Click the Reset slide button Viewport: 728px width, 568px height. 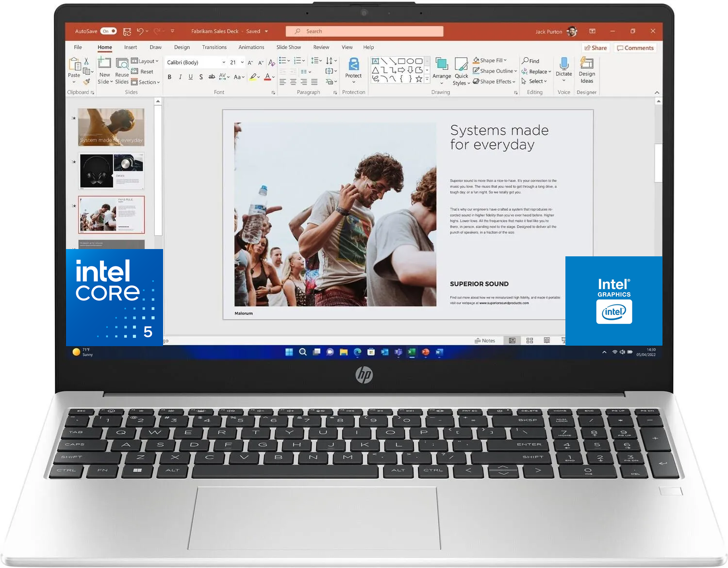coord(142,71)
